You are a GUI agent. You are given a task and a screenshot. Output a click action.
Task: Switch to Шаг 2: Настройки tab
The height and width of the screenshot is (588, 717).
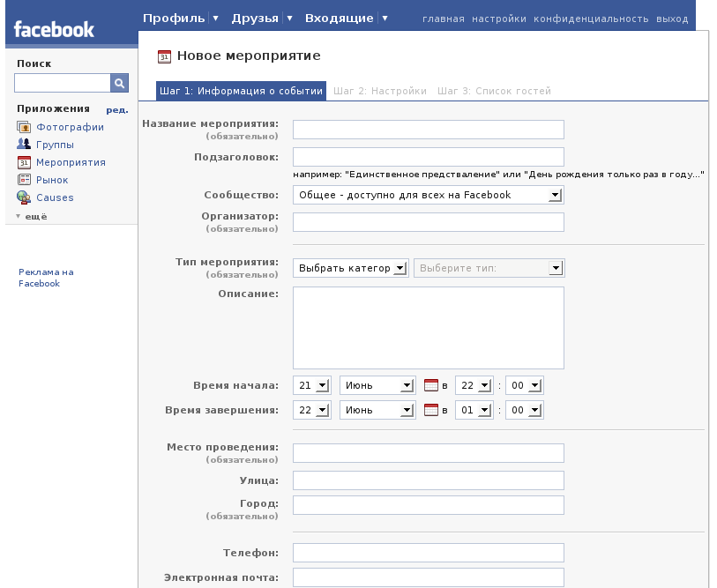(x=380, y=91)
